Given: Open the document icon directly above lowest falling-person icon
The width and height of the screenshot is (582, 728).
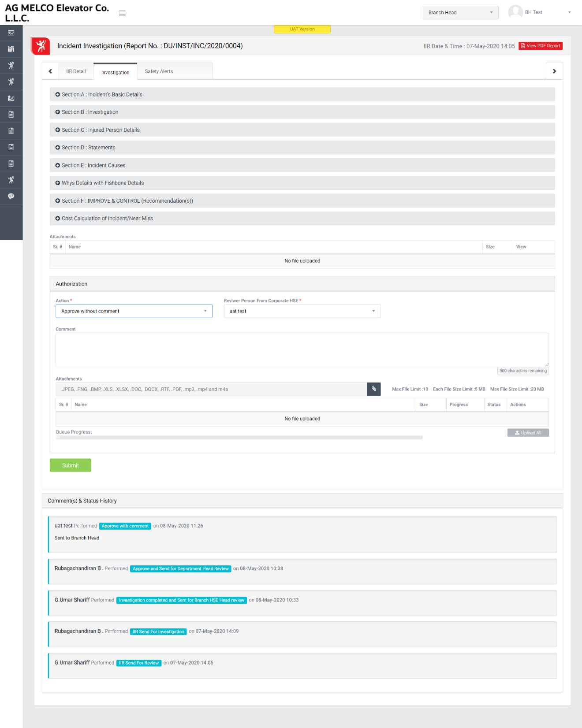Looking at the screenshot, I should coord(11,163).
